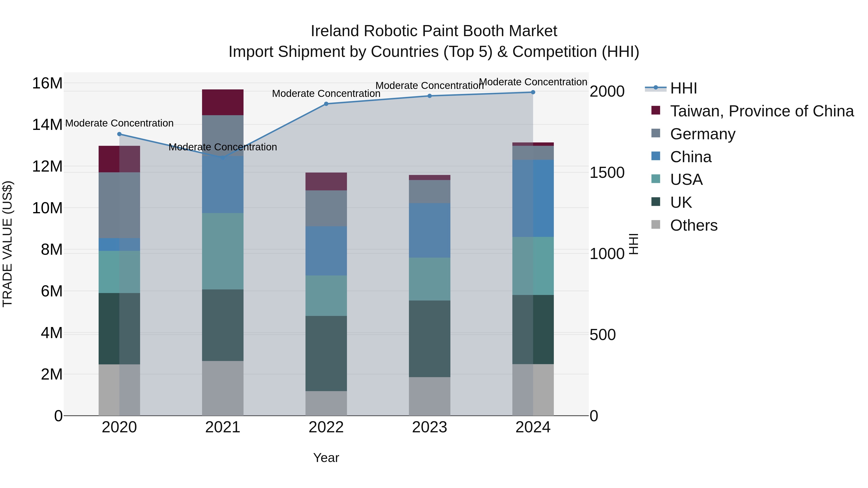868x488 pixels.
Task: Click the HHI line marker legend icon
Action: (x=656, y=88)
